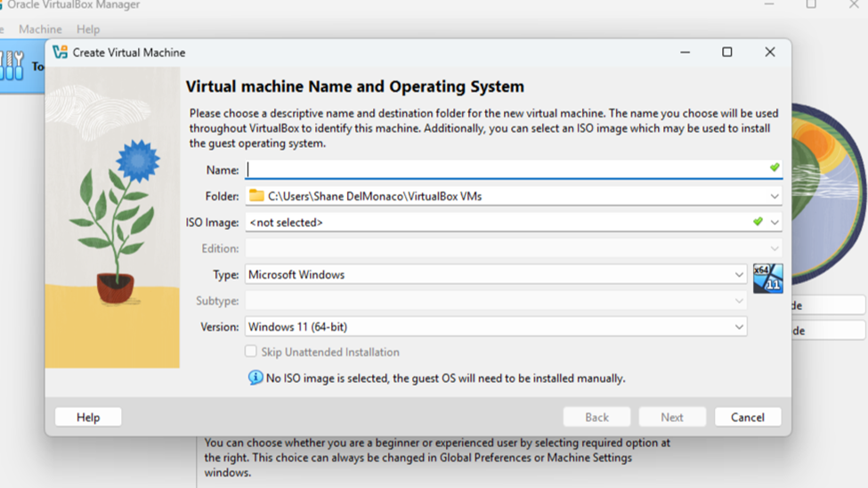Click the blue info icon near ISO message
The width and height of the screenshot is (868, 488).
click(256, 378)
